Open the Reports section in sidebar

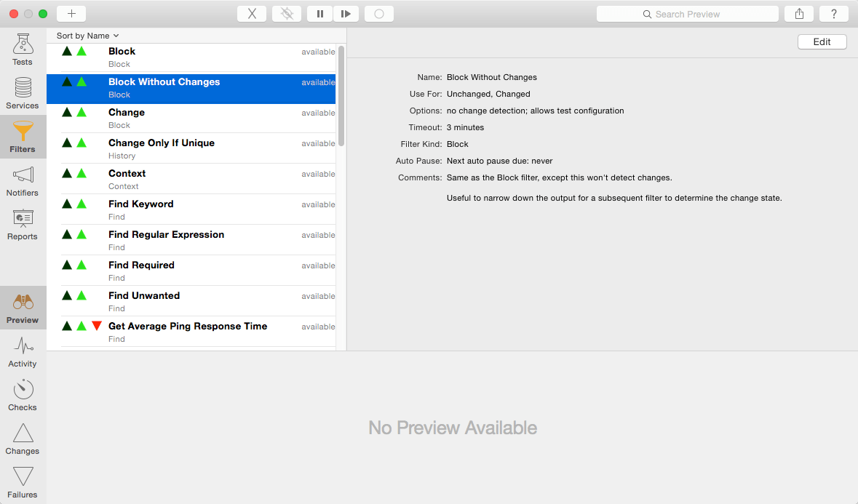pyautogui.click(x=23, y=224)
